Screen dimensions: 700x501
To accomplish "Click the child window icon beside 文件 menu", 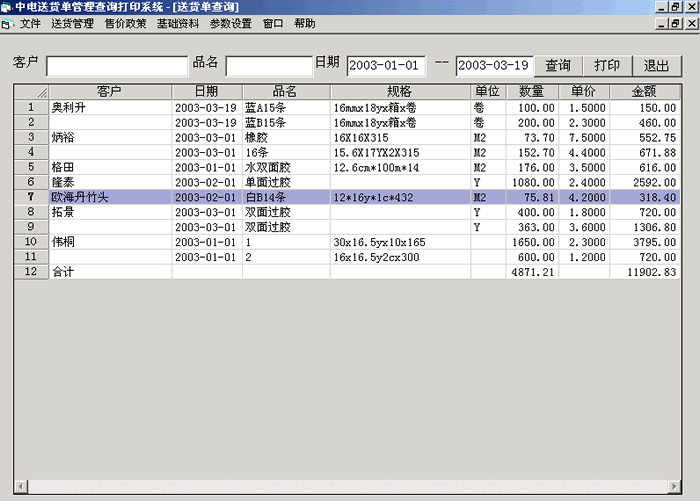I will point(6,24).
